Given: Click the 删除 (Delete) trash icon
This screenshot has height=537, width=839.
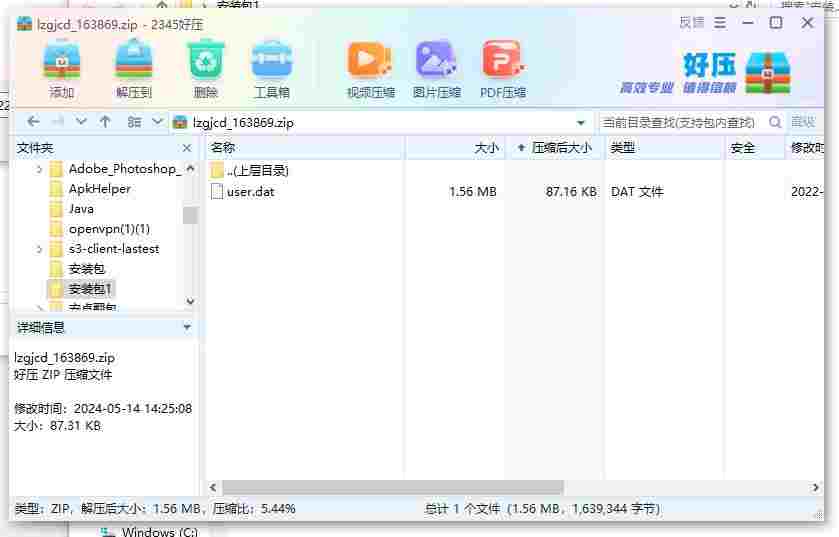Looking at the screenshot, I should [x=205, y=70].
